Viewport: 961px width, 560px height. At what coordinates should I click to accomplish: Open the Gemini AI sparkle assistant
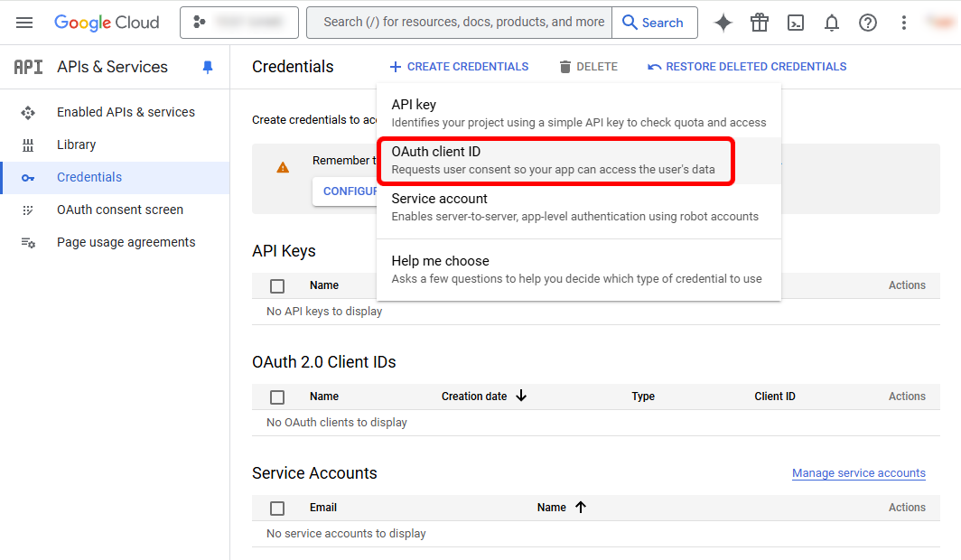pos(723,23)
